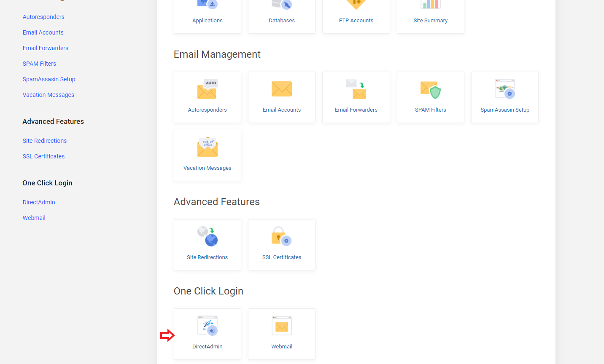The width and height of the screenshot is (604, 364).
Task: Click the Vacation Messages out-of-office icon
Action: coord(207,148)
